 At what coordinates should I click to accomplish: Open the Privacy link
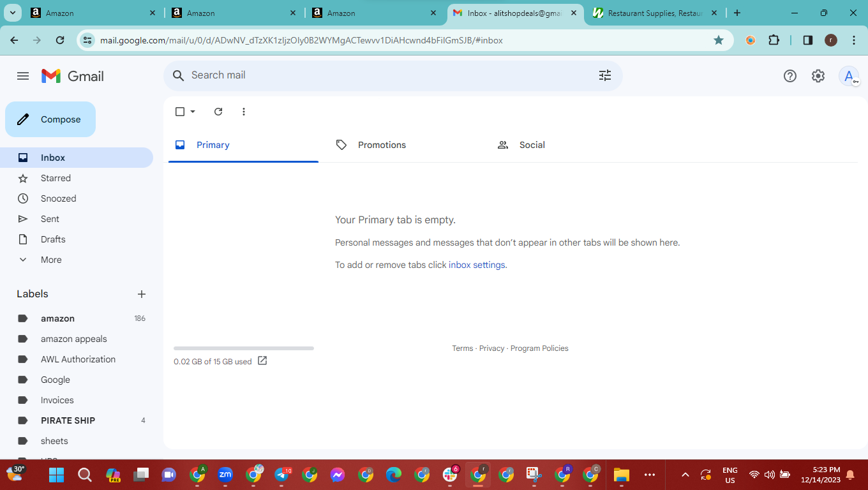pos(491,348)
